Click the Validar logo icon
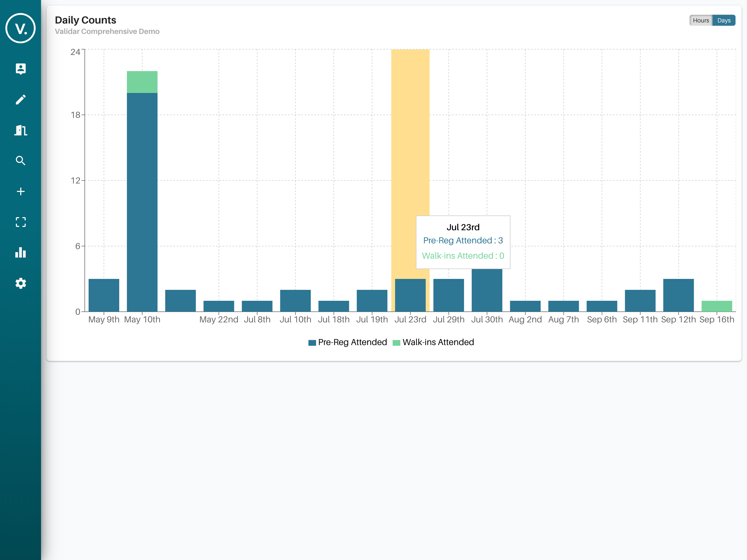747x560 pixels. tap(21, 28)
